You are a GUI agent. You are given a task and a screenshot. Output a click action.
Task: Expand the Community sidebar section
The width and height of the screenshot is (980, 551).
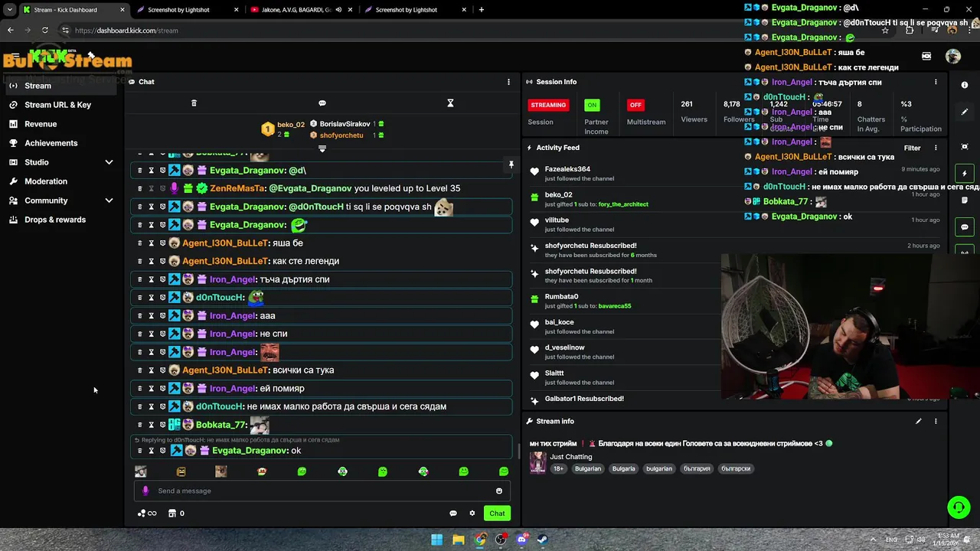pos(109,201)
